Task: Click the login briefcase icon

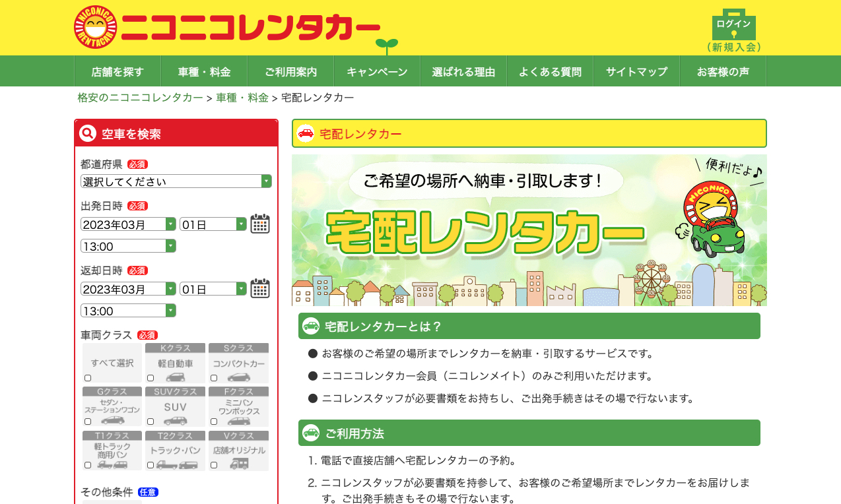Action: [x=733, y=25]
